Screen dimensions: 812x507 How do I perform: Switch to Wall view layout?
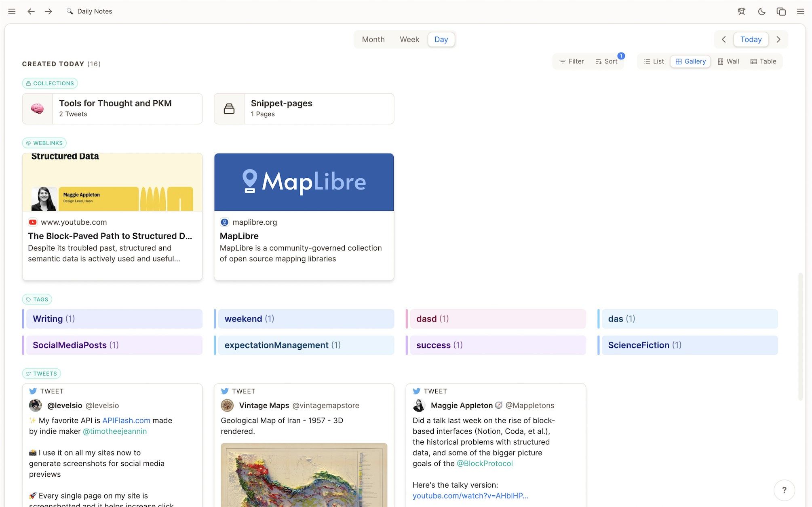(x=728, y=61)
